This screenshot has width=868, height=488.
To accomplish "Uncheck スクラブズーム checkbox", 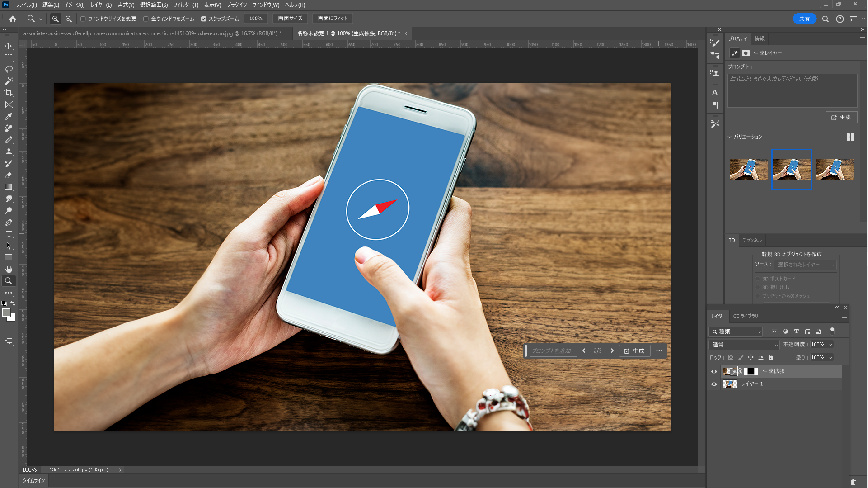I will click(x=204, y=19).
